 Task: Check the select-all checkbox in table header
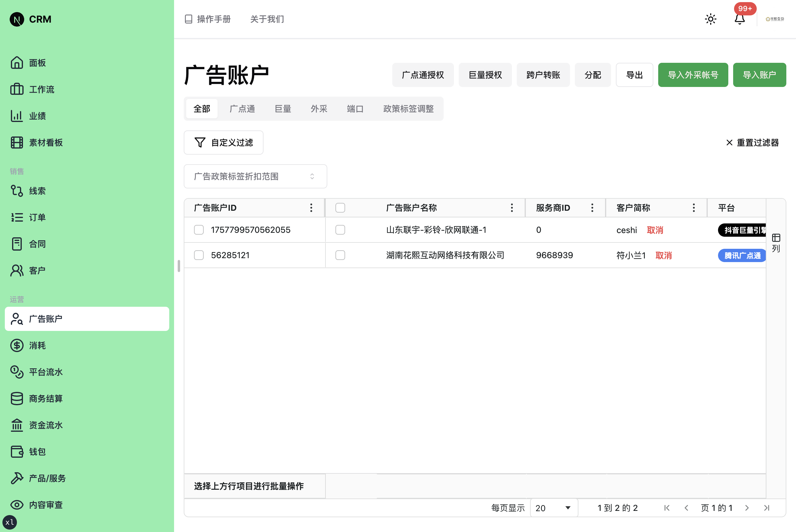[340, 207]
